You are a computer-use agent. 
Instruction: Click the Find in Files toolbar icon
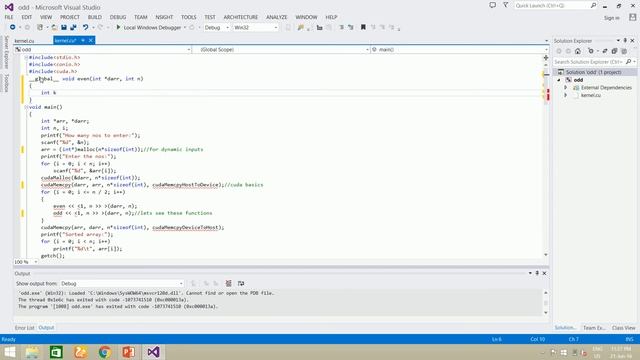click(301, 27)
